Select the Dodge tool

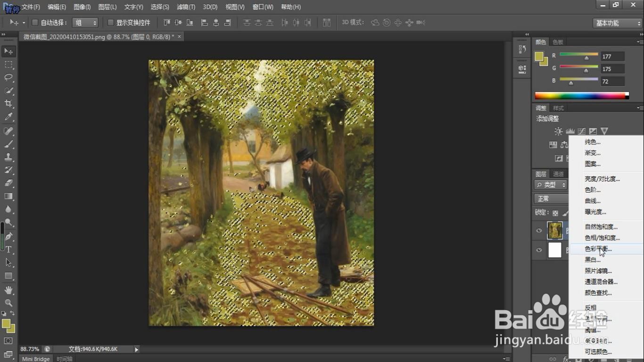[8, 223]
